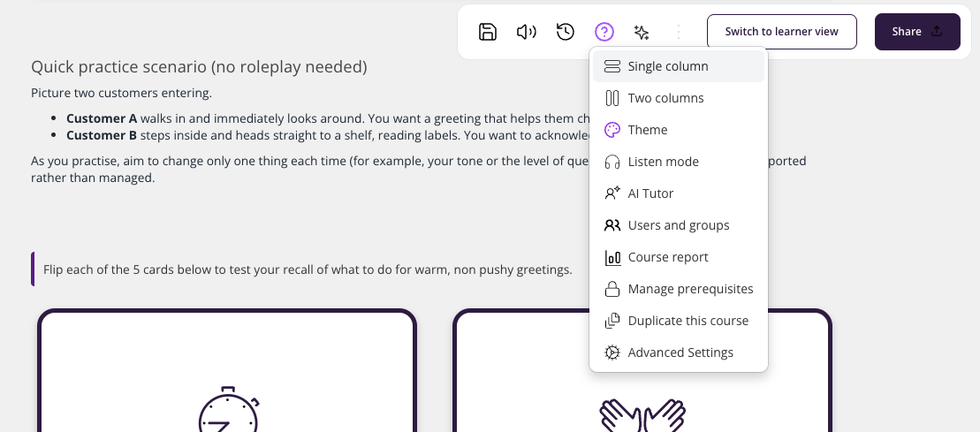Screen dimensions: 980x432
Task: Open the version history clock icon
Action: point(566,32)
